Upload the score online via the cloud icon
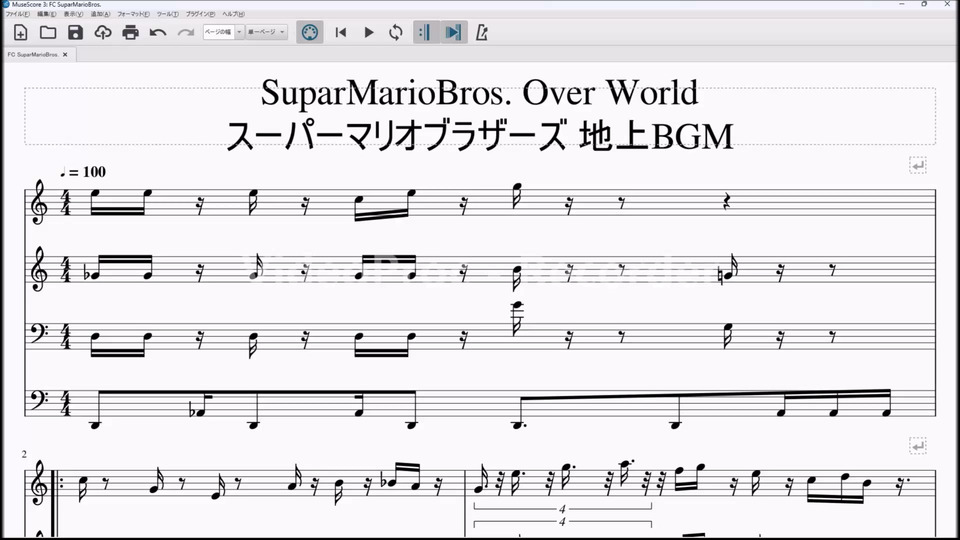Screen dimensions: 960x540 [103, 32]
